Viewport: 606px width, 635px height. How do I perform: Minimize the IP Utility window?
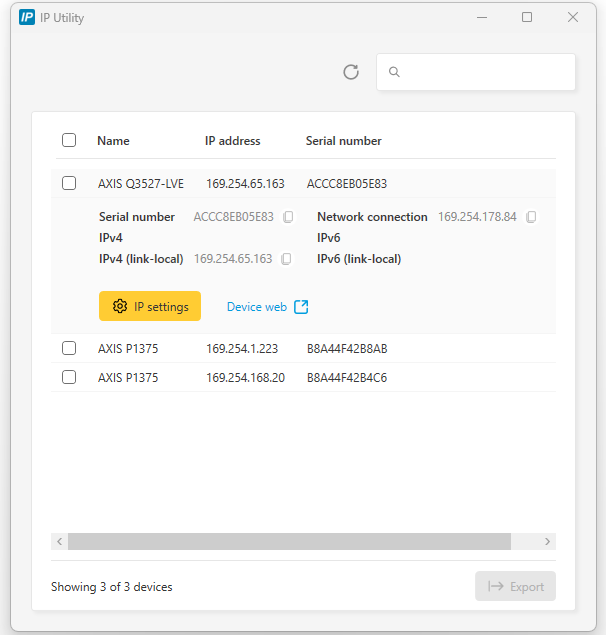click(482, 17)
